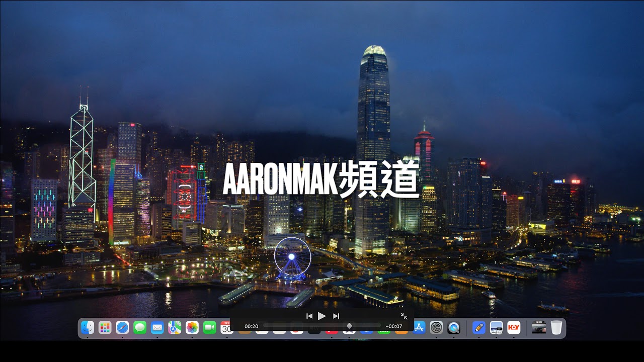Screen dimensions: 644x362
Task: Exit full screen mode icon
Action: [404, 316]
